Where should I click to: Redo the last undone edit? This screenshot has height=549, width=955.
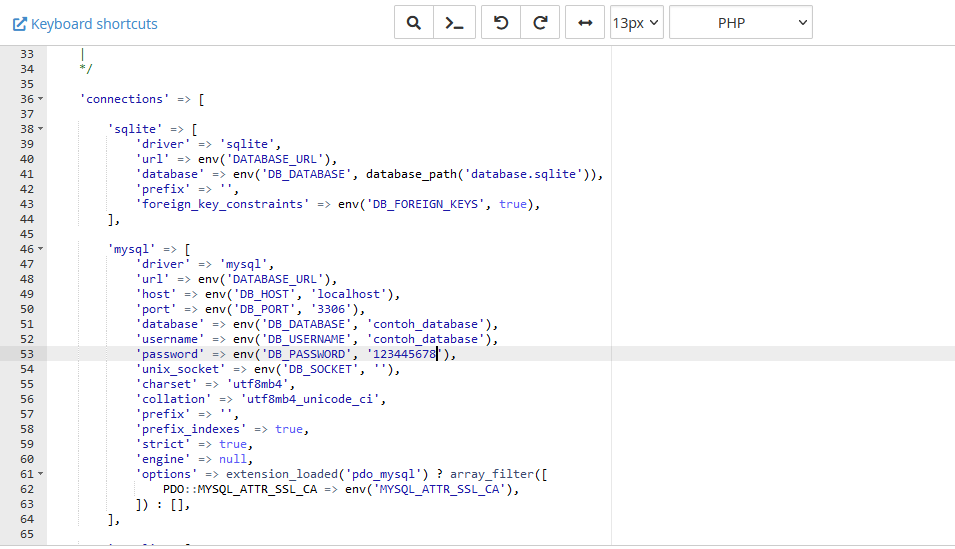point(540,23)
